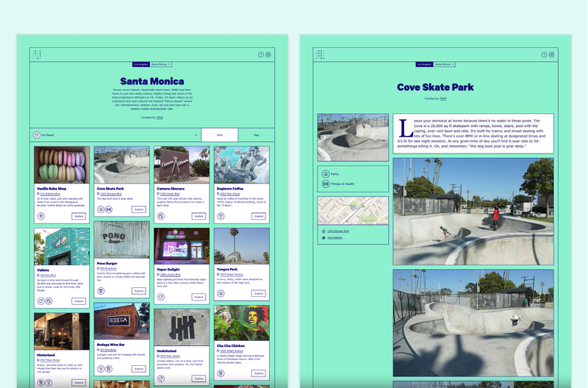Click the tag icon on Undefeated card
The image size is (588, 388).
[161, 378]
